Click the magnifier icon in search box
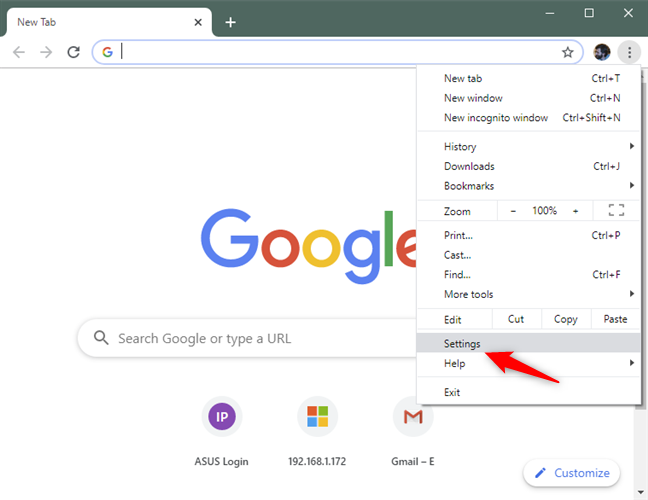The height and width of the screenshot is (500, 648). 101,338
